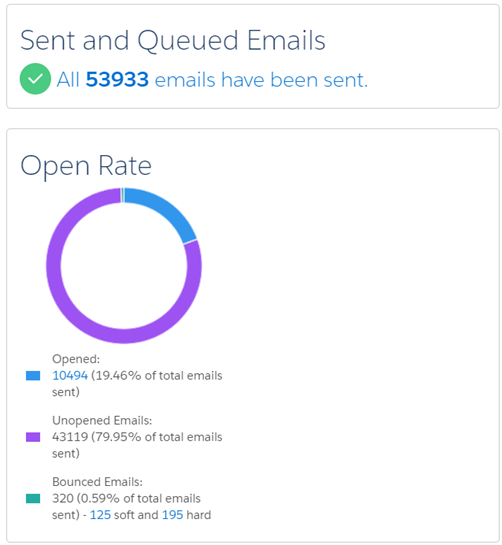Click 'emails have been sent' text

point(261,80)
